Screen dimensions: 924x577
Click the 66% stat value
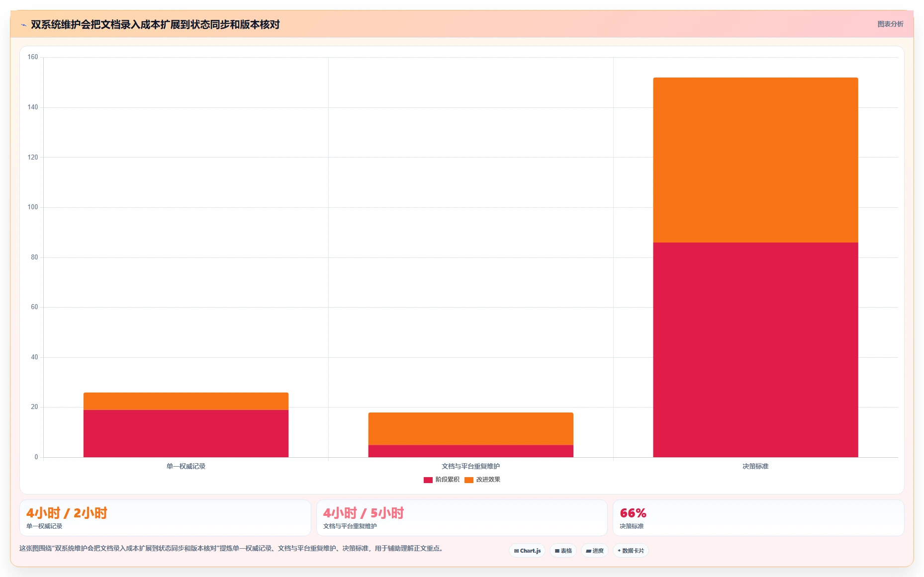[x=633, y=513]
